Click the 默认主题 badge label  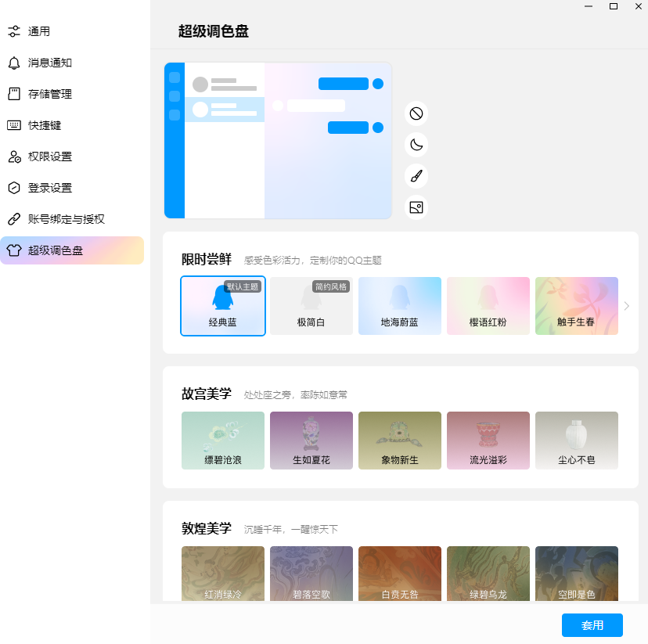(x=243, y=286)
